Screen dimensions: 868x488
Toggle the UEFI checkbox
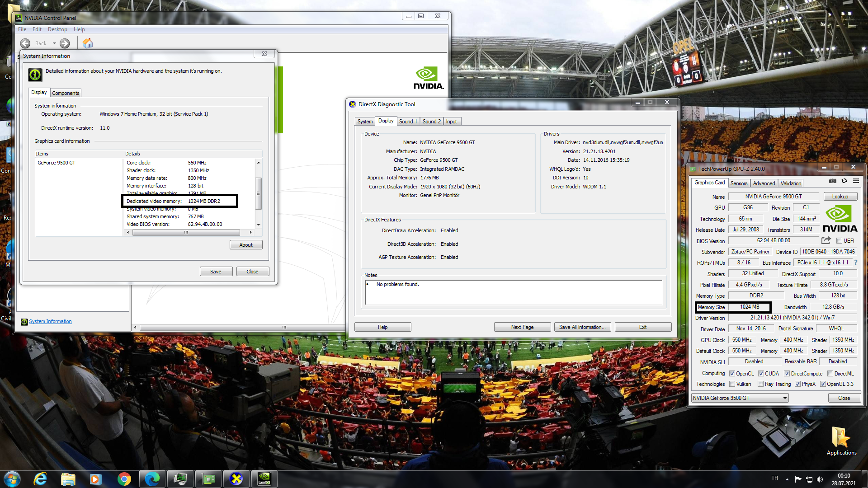click(839, 241)
